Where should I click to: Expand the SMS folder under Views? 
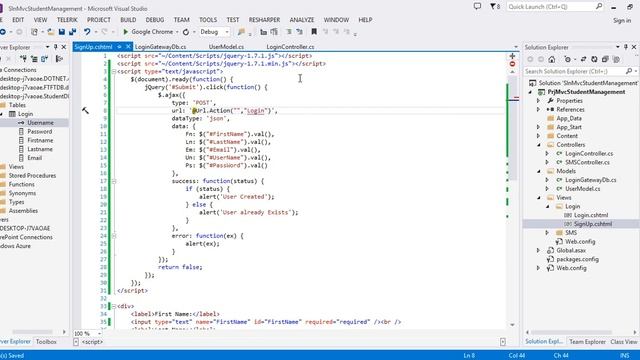(548, 233)
